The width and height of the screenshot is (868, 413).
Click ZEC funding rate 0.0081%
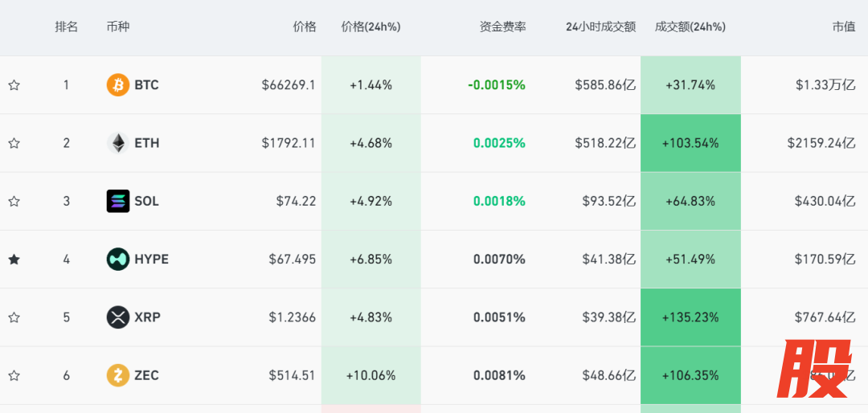pyautogui.click(x=499, y=375)
